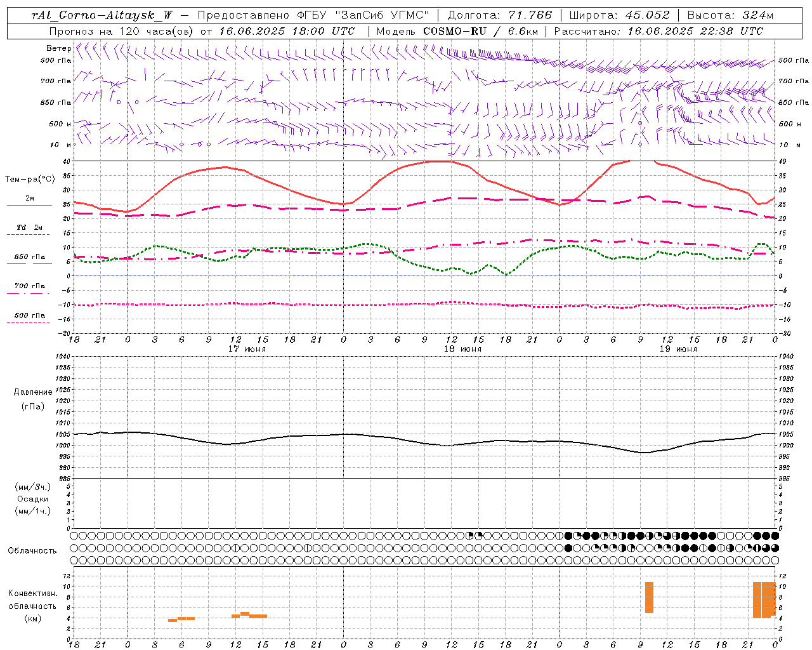
Task: Click the left "500 м" wind level label
Action: tap(61, 124)
